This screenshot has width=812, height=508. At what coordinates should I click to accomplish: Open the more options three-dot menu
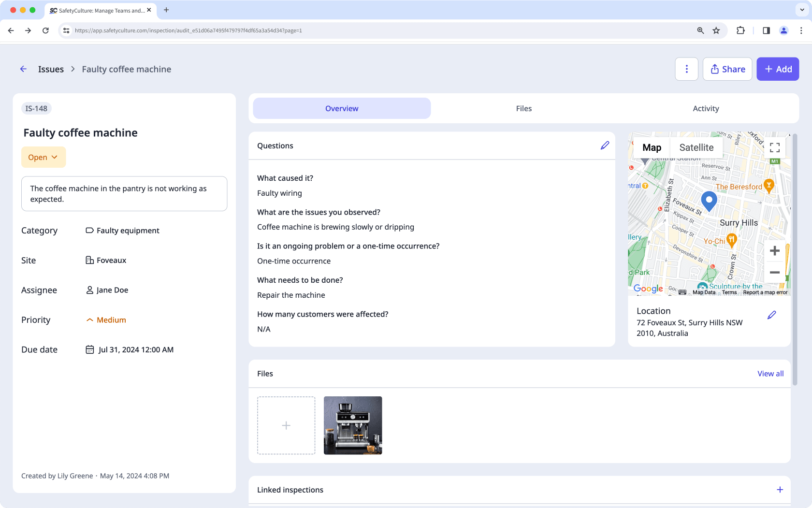coord(687,69)
